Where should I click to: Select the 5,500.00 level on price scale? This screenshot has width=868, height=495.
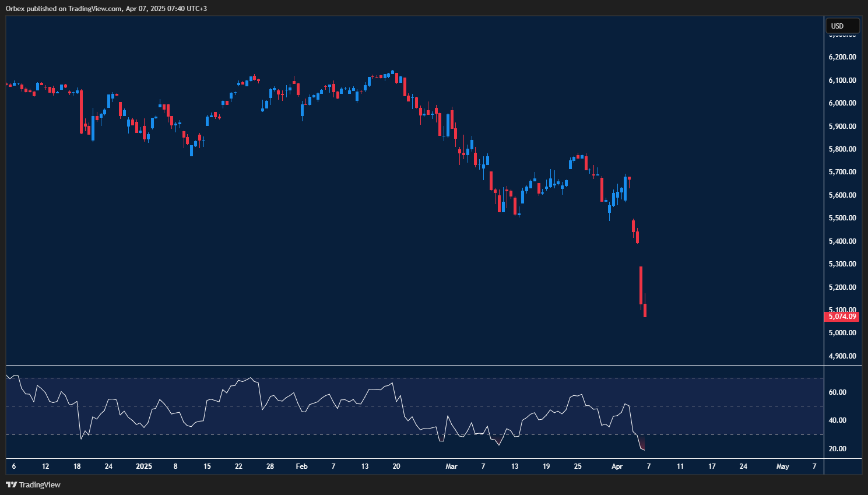[x=842, y=218]
